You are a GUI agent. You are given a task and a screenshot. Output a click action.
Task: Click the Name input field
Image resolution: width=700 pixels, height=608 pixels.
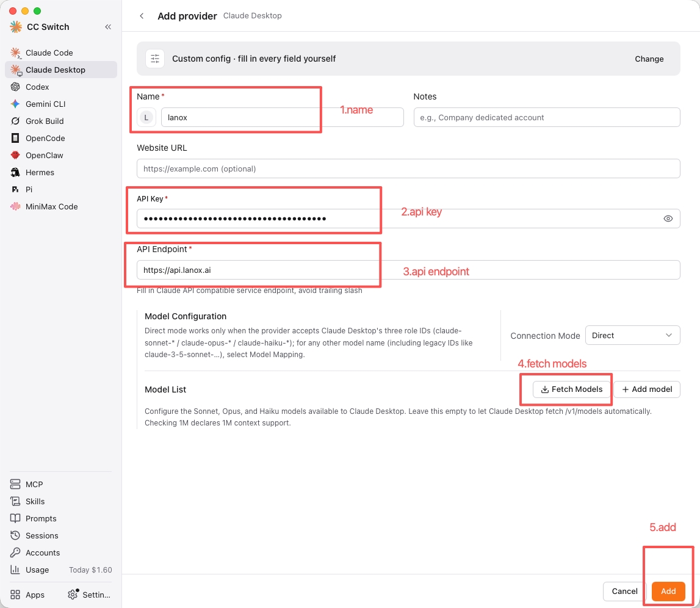coord(282,117)
